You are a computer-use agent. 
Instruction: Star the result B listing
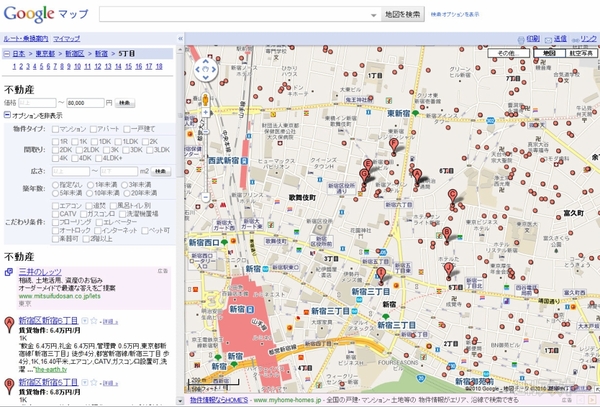[x=94, y=382]
